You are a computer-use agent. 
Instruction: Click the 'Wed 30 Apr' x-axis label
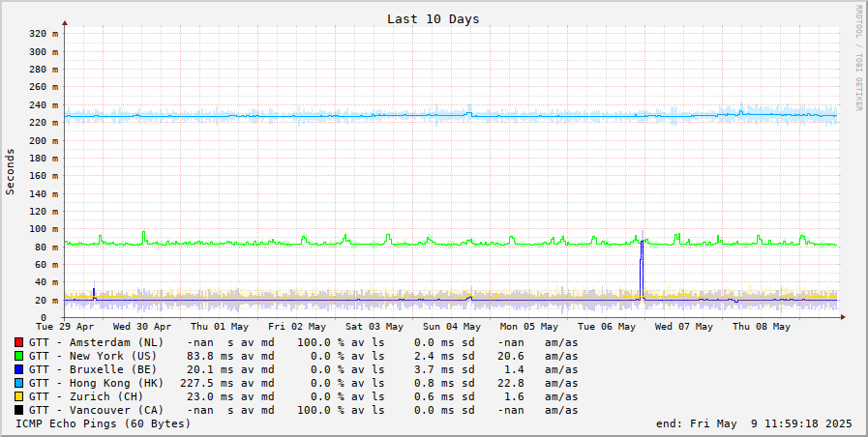[141, 327]
